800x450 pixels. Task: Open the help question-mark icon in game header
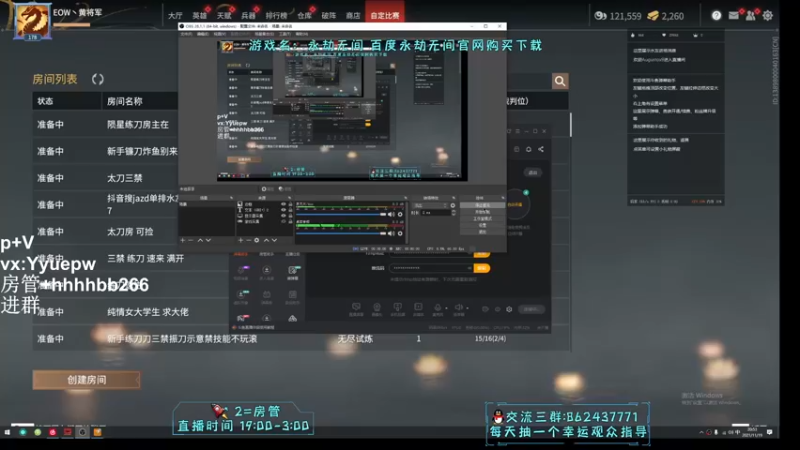click(x=716, y=15)
